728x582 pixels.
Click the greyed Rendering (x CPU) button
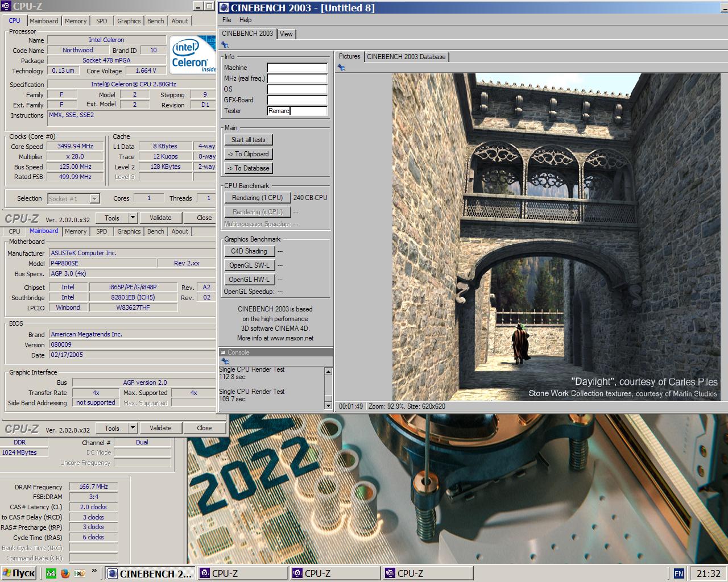(257, 212)
